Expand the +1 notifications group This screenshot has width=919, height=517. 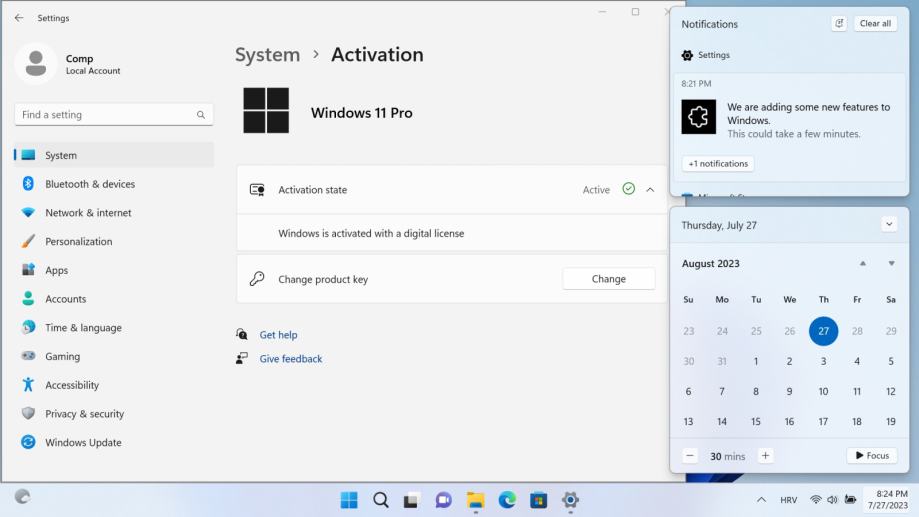[x=717, y=163]
